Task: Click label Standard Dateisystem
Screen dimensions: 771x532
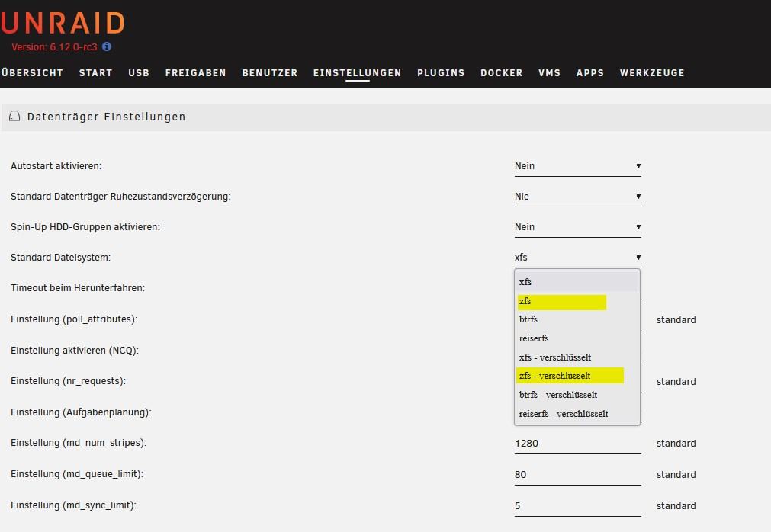Action: (60, 258)
